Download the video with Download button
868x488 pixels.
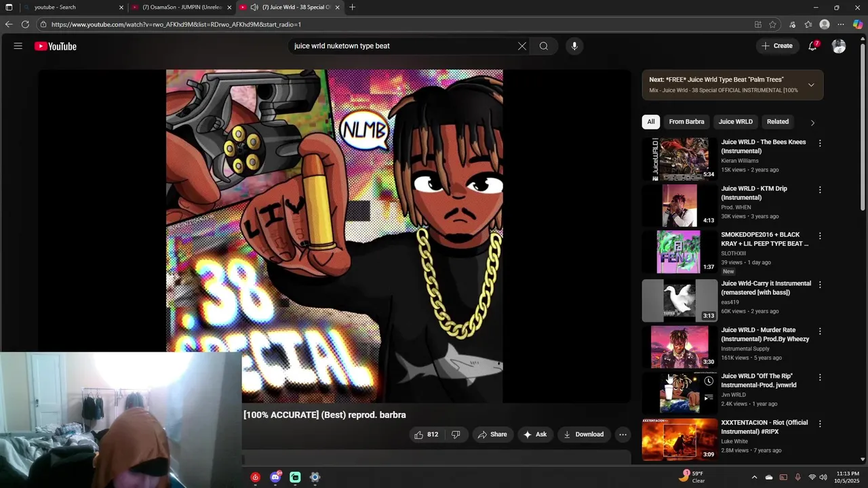(x=583, y=434)
